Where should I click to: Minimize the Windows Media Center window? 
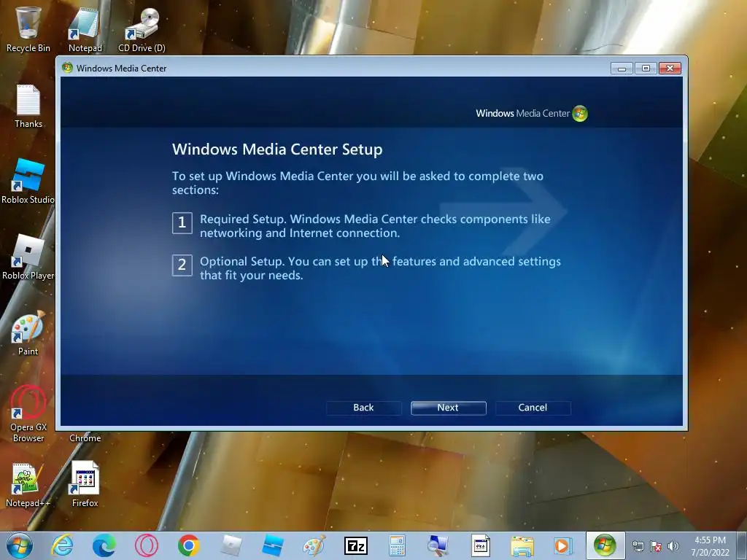(622, 69)
